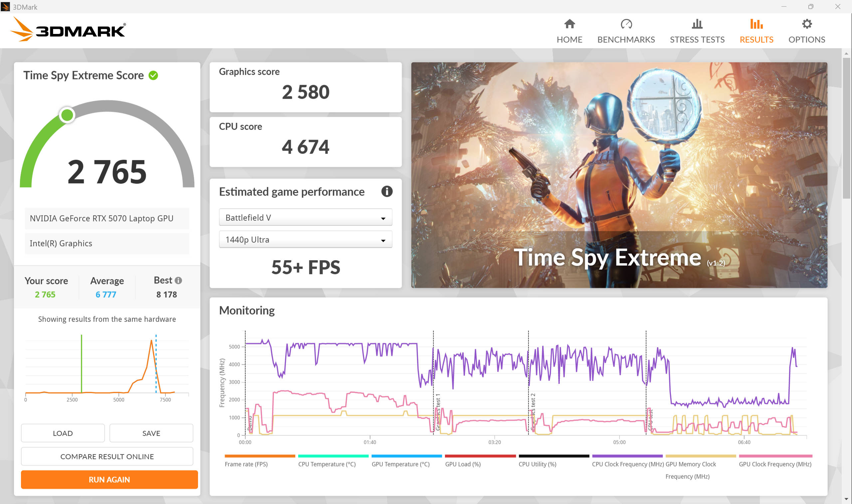Click the scrollbar down arrow
Image resolution: width=852 pixels, height=504 pixels.
(x=846, y=499)
